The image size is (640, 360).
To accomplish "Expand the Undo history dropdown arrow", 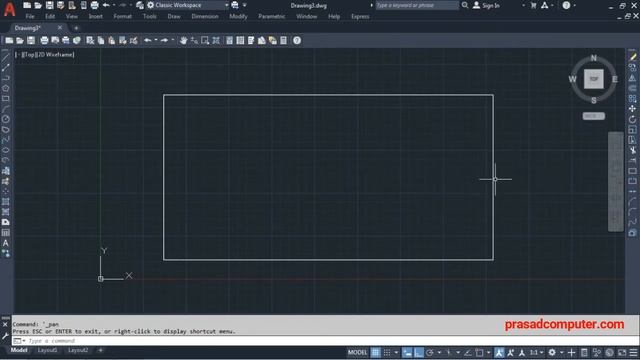I will (x=156, y=40).
